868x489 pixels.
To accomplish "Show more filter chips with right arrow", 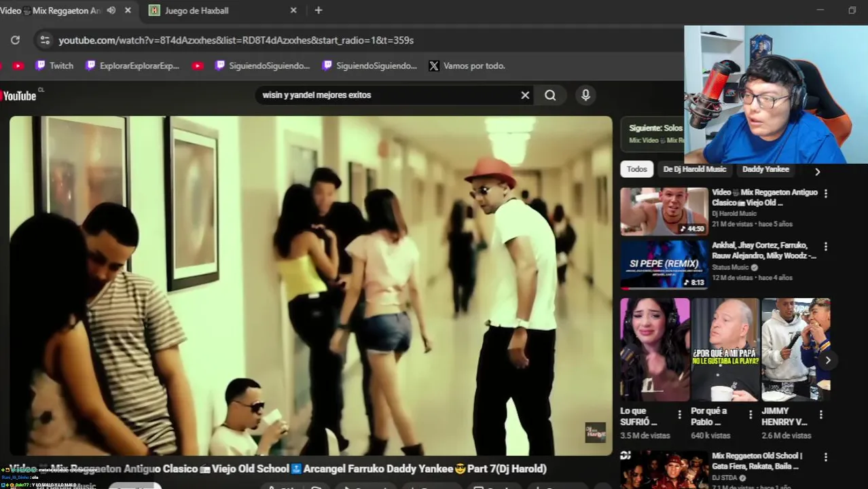I will pyautogui.click(x=817, y=172).
